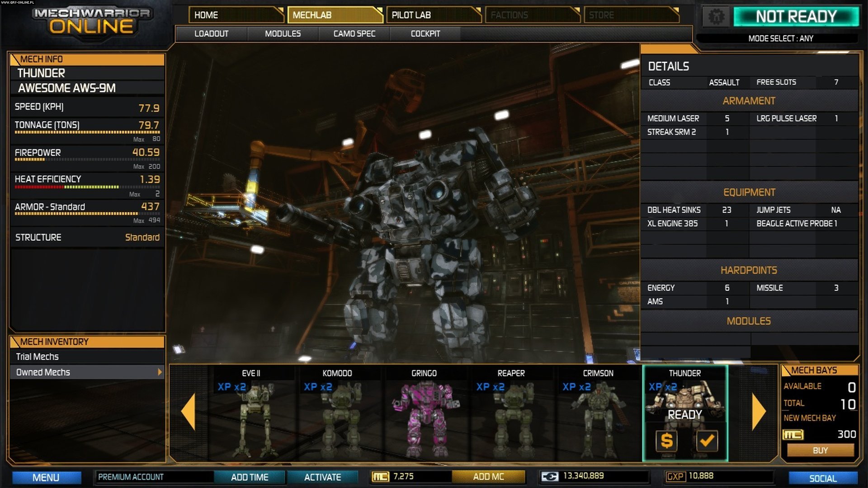
Task: Click the MECH INFO panel header
Action: [x=87, y=59]
